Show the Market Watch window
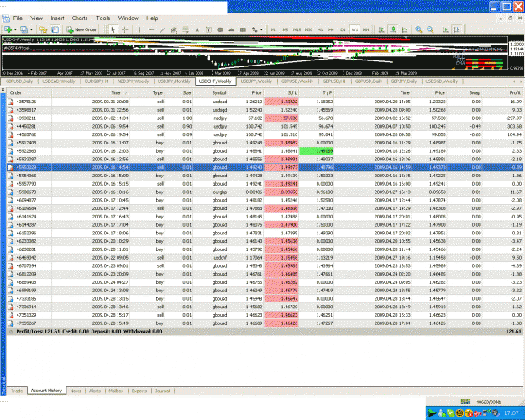Viewport: 525px width, 420px height. click(43, 29)
